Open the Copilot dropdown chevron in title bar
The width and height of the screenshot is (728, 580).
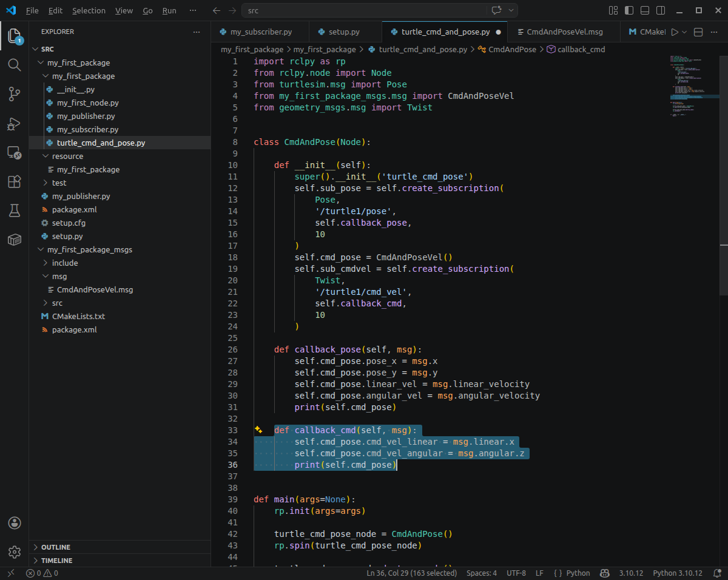click(511, 10)
